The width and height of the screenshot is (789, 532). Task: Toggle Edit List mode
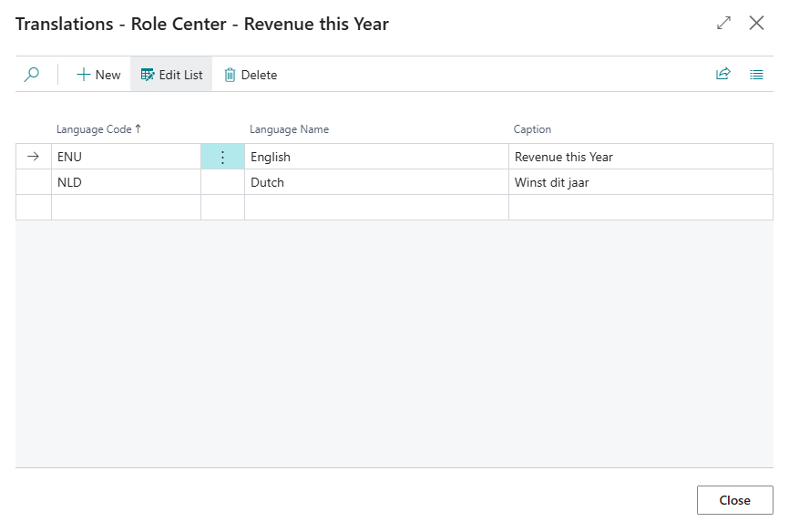[171, 75]
